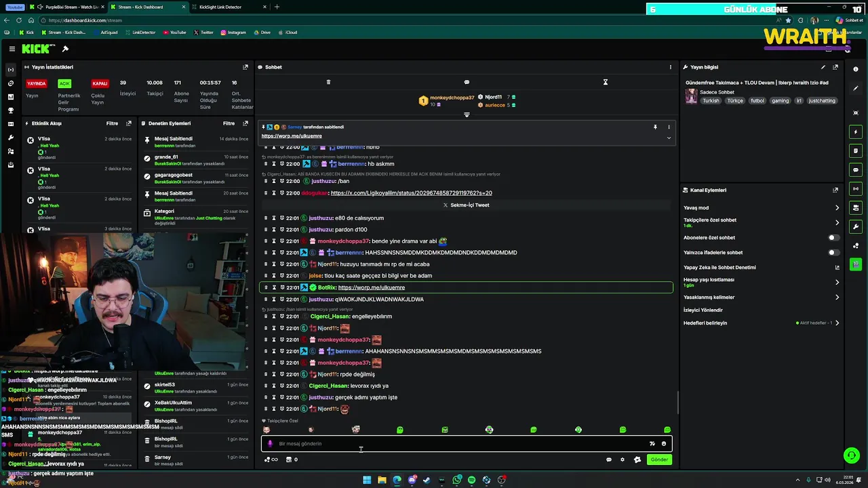Open a new browser tab

[277, 7]
